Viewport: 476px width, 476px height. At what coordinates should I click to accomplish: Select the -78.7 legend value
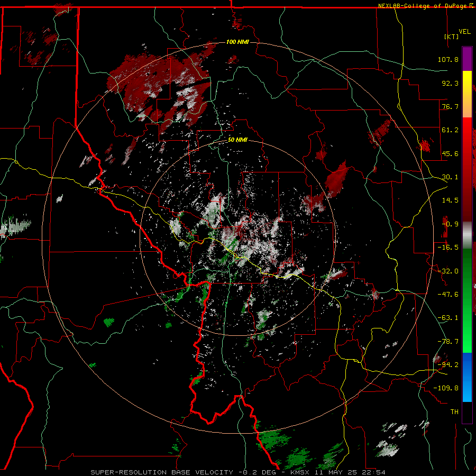click(x=448, y=342)
